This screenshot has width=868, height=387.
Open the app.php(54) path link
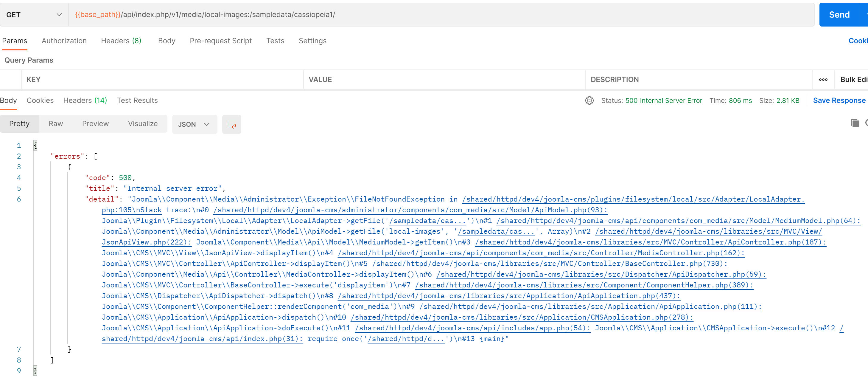pos(472,328)
